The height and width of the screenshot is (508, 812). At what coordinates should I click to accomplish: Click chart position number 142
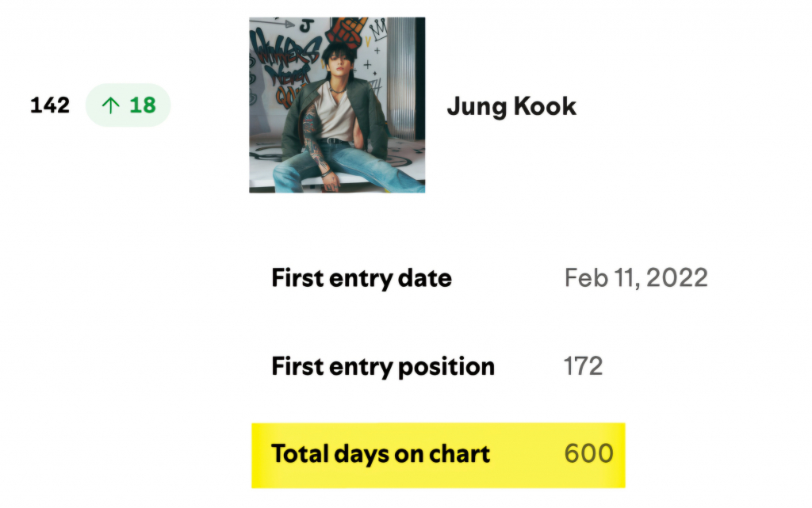click(50, 105)
